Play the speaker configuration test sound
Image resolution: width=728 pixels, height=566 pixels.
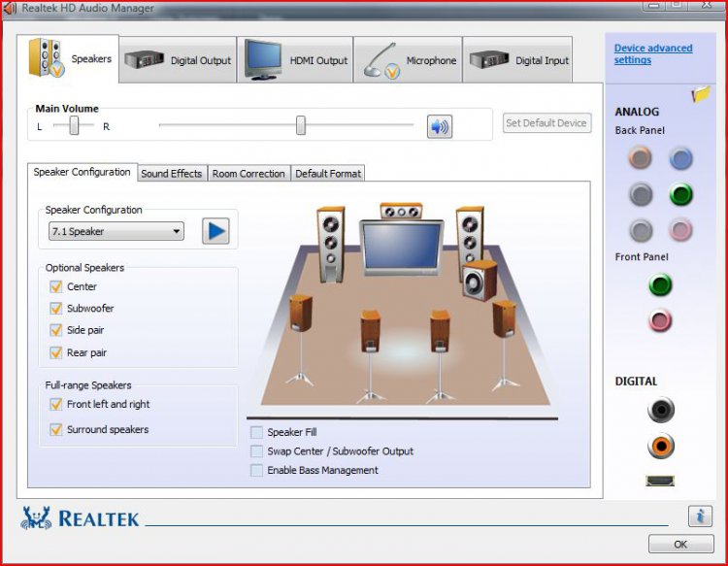(x=215, y=231)
